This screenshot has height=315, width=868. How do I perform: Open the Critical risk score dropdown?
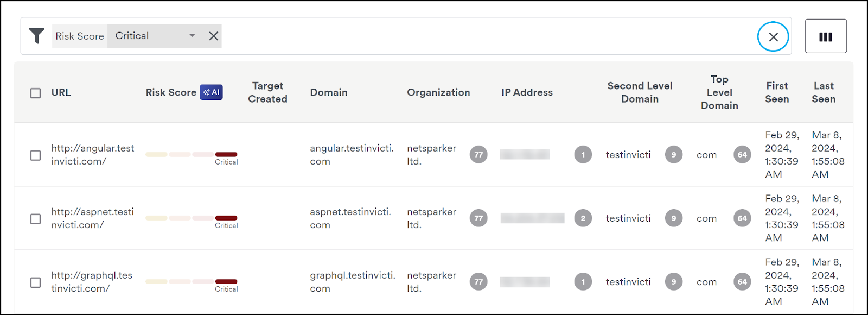point(156,36)
